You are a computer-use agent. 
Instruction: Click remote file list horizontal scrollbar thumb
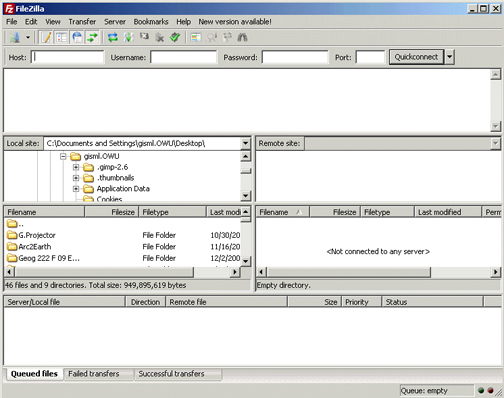point(349,272)
